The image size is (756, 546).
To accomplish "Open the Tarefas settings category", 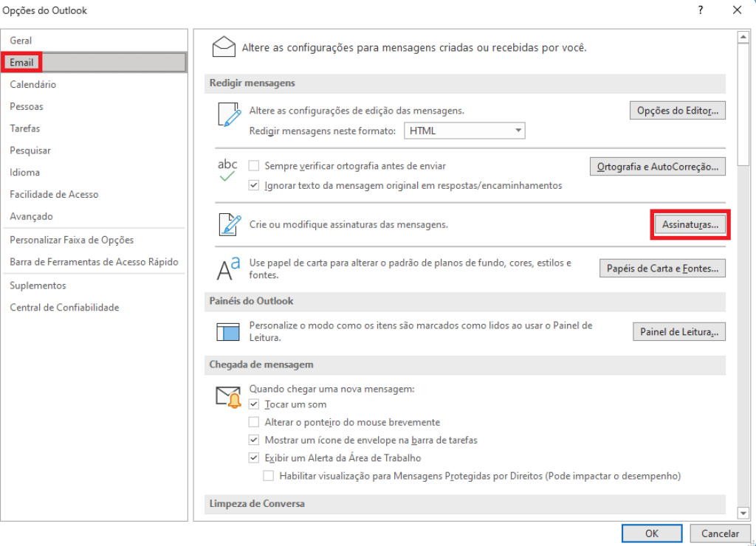I will pos(94,128).
